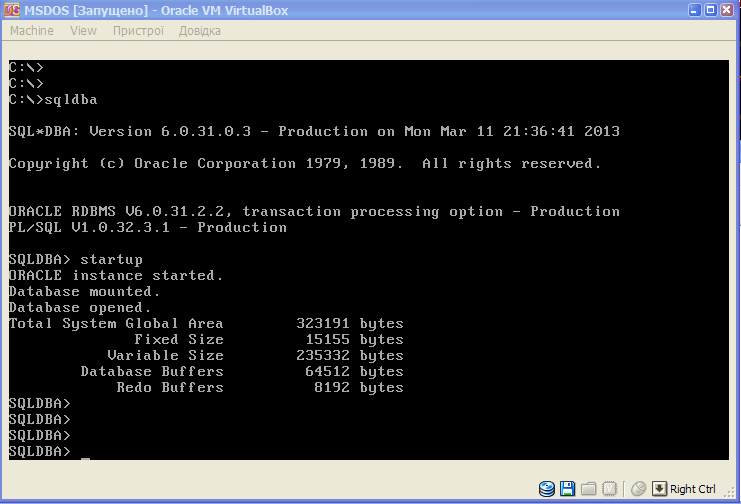Click the 323191 bytes value

coord(350,323)
